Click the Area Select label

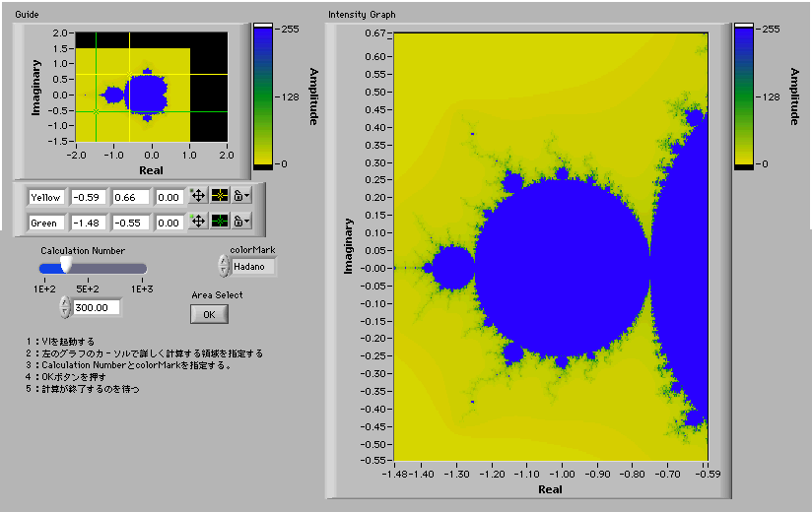[x=217, y=295]
